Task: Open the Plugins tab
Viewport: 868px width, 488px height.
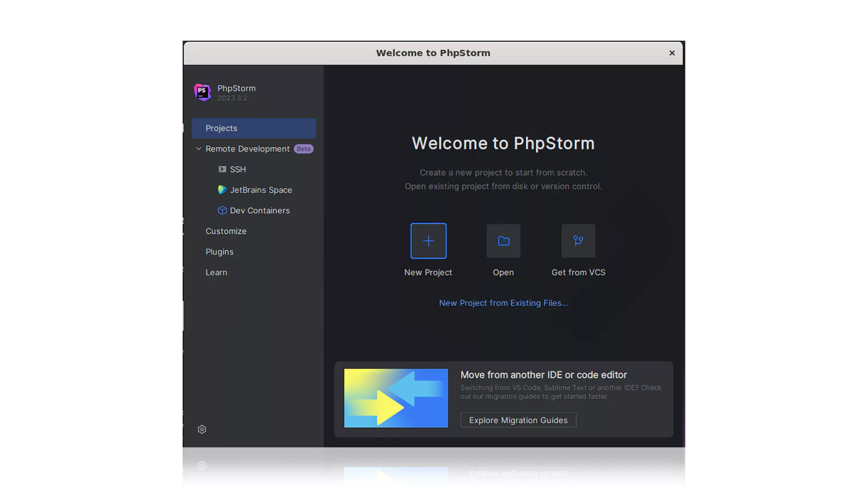Action: click(219, 252)
